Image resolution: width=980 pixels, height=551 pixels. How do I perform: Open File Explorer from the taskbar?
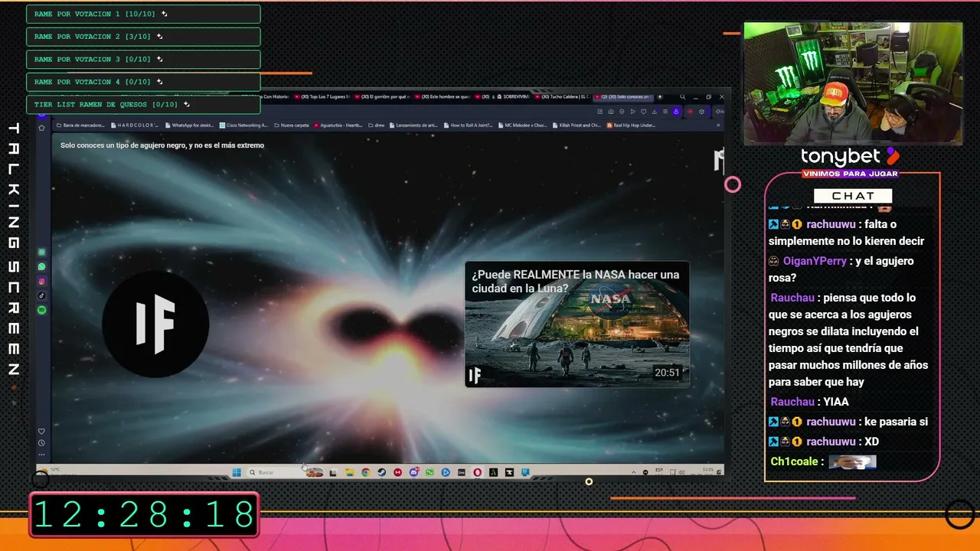point(348,473)
